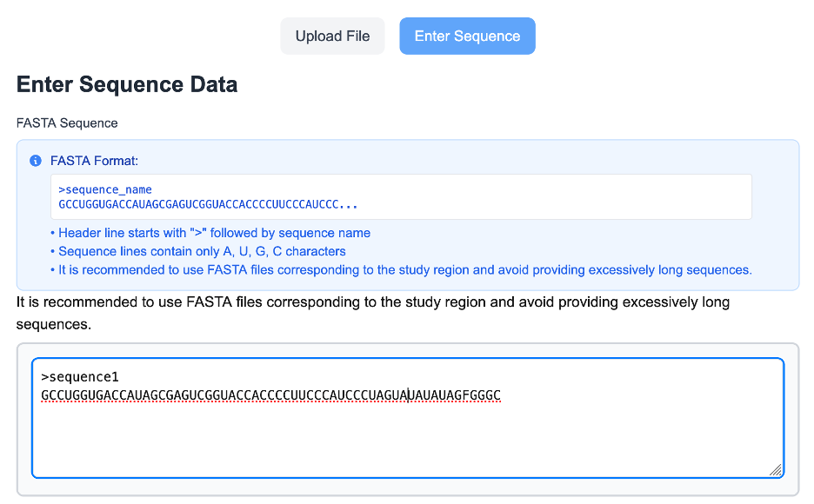The height and width of the screenshot is (504, 814).
Task: Click the "Enter Sequence Data" heading
Action: [127, 84]
